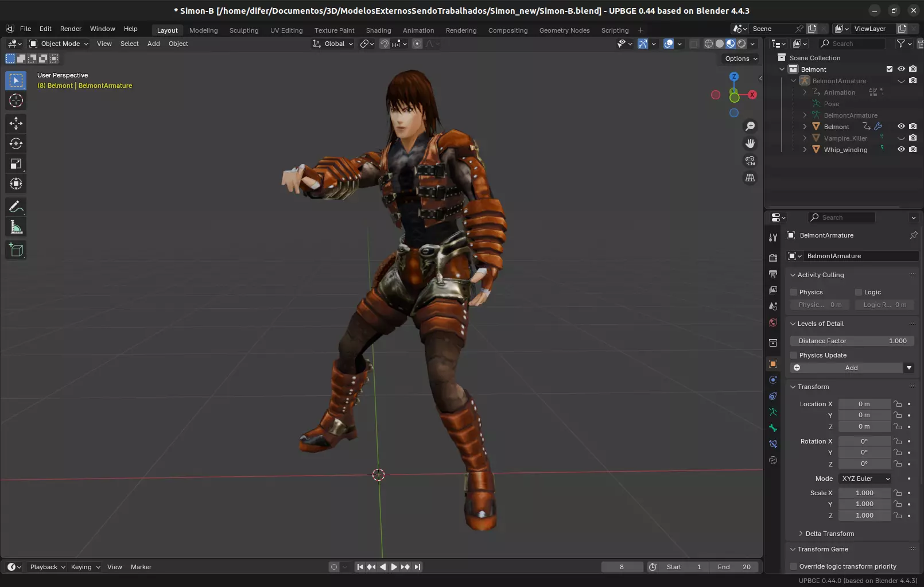Select the Cursor tool in the toolbar

coord(16,100)
